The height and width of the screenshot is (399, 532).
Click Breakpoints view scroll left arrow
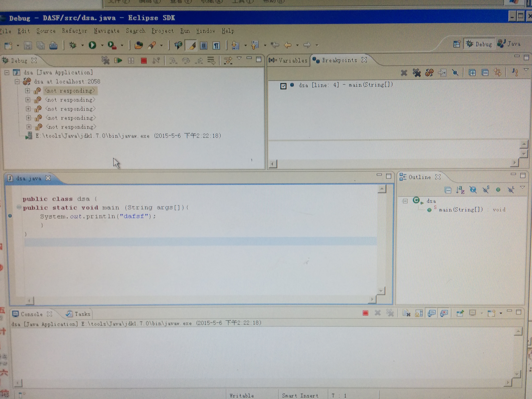click(273, 164)
